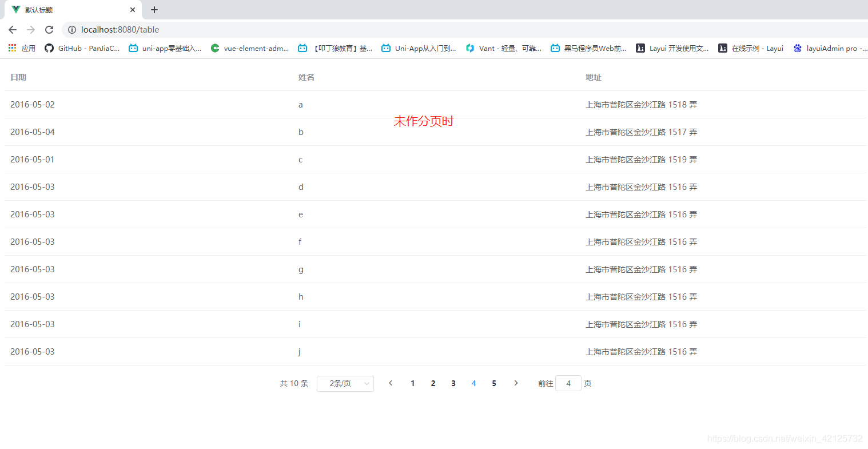Open the Layui 开发使用文 bookmark

coord(672,48)
